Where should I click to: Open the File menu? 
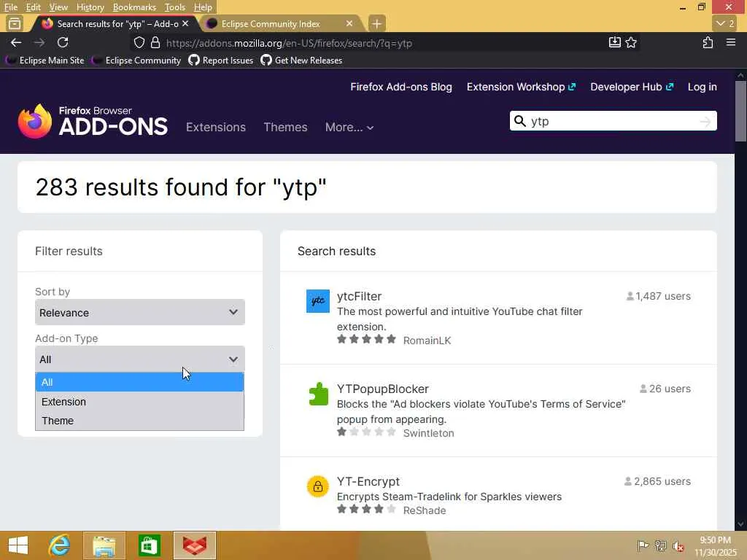tap(10, 7)
